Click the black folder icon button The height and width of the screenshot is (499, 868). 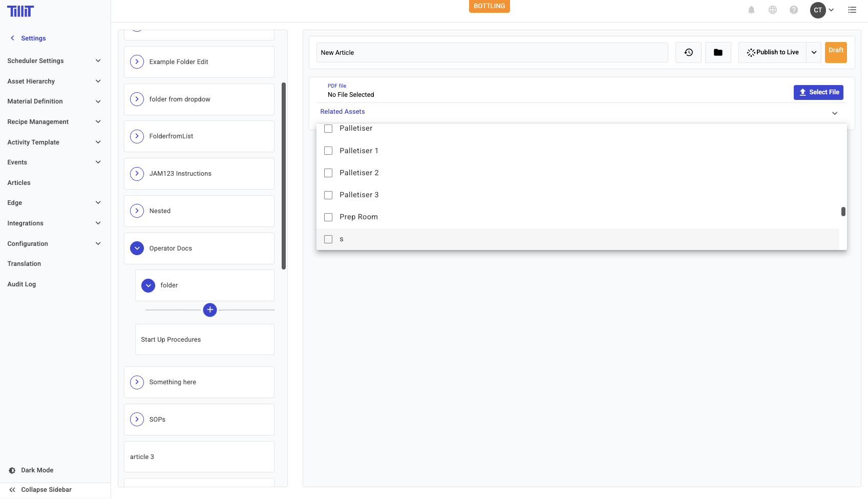coord(718,52)
